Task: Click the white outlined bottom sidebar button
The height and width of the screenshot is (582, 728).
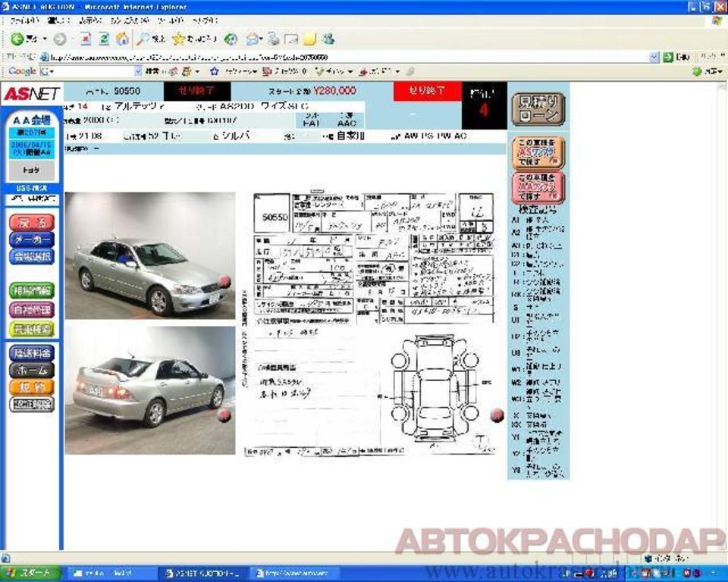Action: (32, 405)
